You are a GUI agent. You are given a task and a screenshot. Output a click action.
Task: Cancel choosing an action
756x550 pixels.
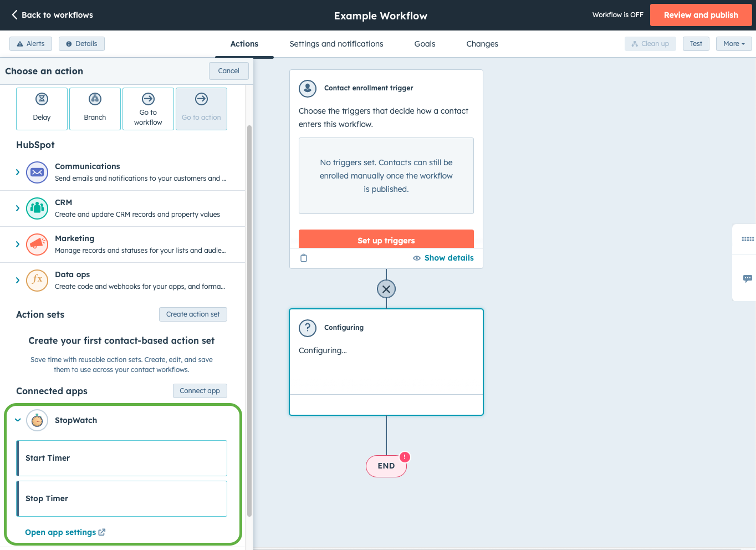229,71
